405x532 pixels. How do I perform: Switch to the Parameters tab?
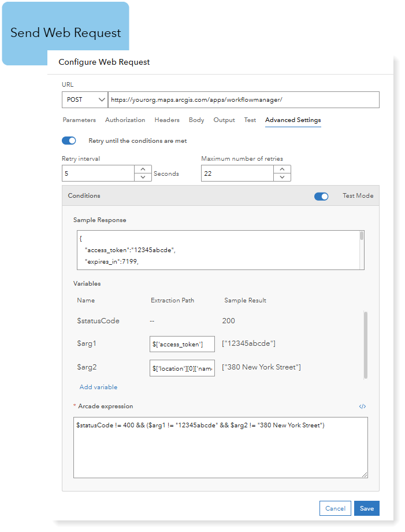[x=79, y=120]
